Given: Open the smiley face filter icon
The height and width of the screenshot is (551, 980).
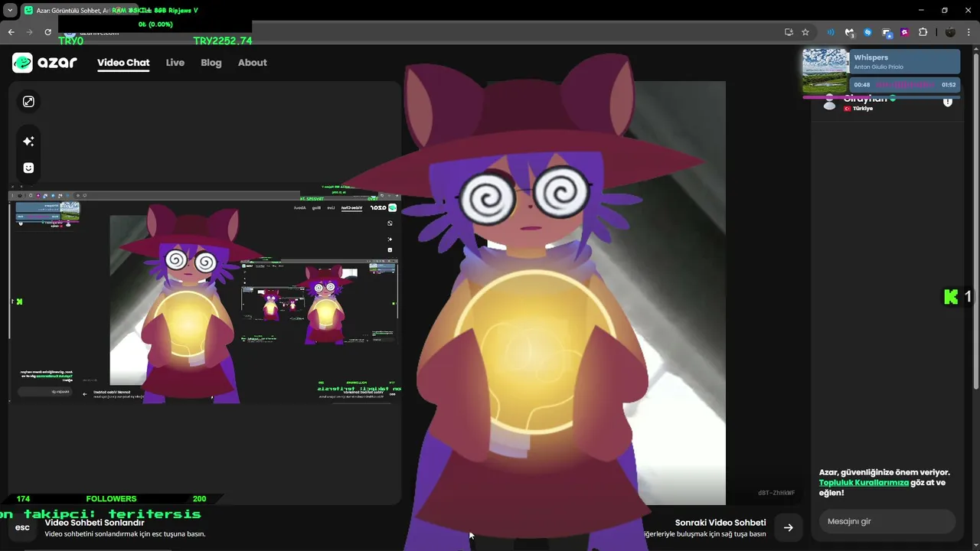Looking at the screenshot, I should (28, 168).
